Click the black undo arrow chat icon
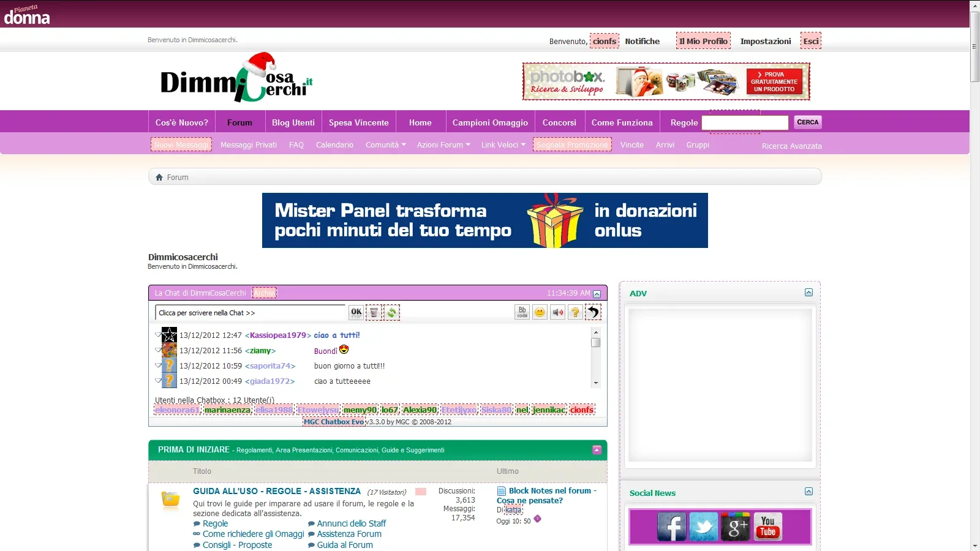The image size is (980, 551). tap(593, 312)
